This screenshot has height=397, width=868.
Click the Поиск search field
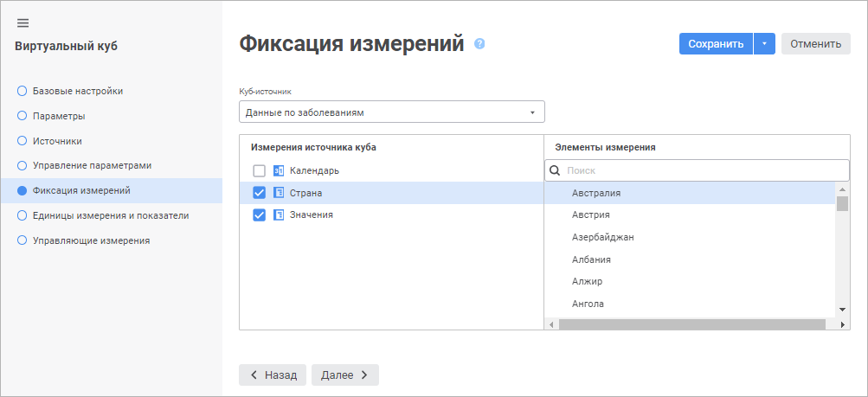701,170
